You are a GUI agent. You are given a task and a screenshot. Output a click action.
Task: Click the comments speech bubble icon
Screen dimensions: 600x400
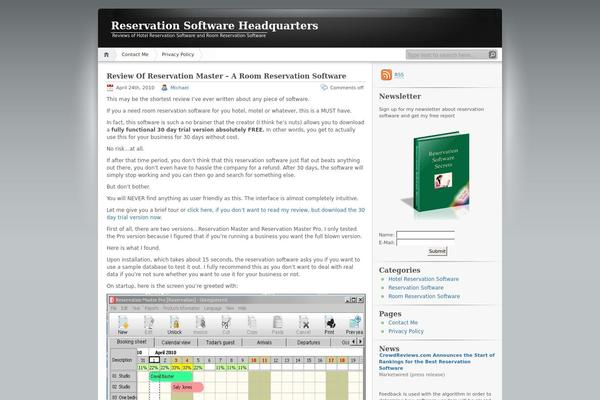pyautogui.click(x=324, y=88)
